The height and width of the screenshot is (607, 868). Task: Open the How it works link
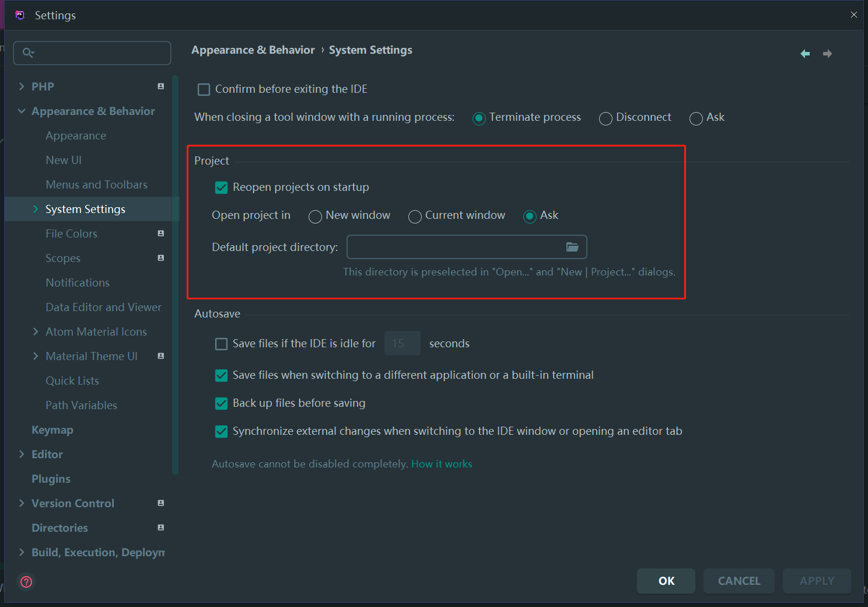pos(442,464)
